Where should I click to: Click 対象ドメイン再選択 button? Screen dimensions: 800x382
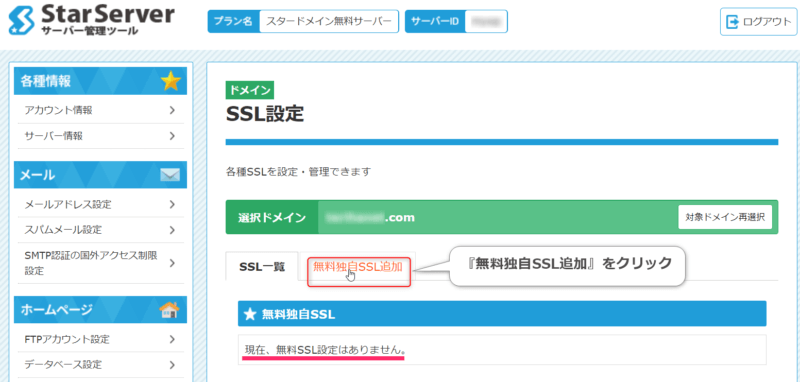pyautogui.click(x=725, y=217)
